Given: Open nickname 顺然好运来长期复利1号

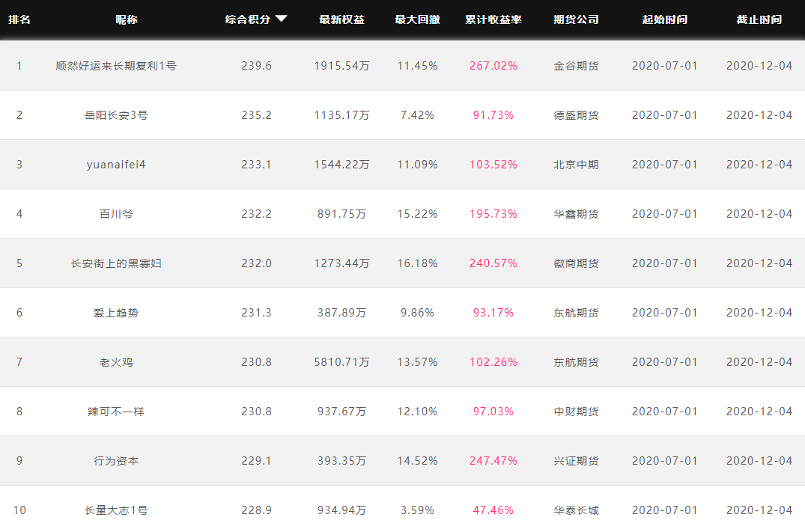Looking at the screenshot, I should (x=116, y=66).
